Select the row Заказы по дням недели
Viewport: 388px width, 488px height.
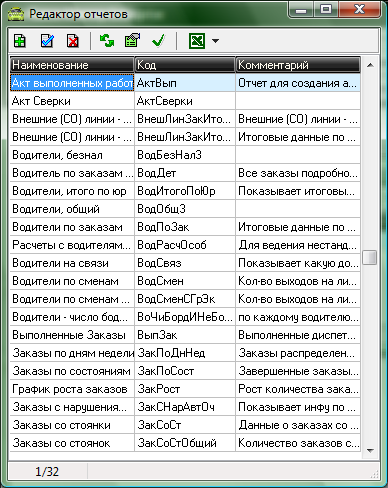tap(185, 353)
